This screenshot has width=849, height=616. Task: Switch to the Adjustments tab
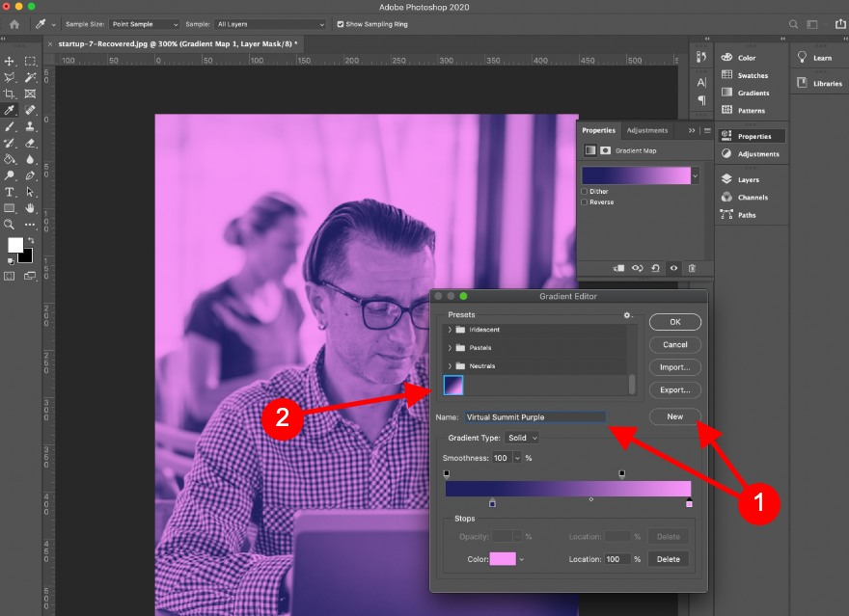pos(646,130)
